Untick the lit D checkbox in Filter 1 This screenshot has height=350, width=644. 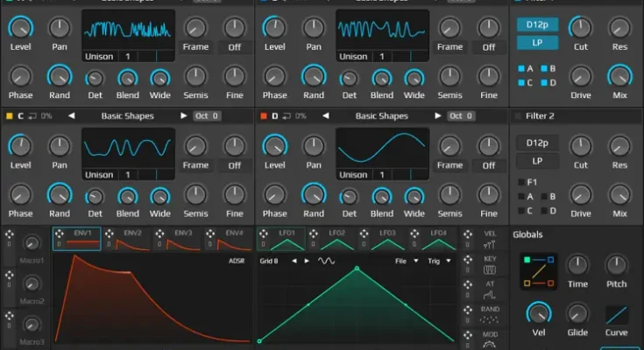click(544, 83)
